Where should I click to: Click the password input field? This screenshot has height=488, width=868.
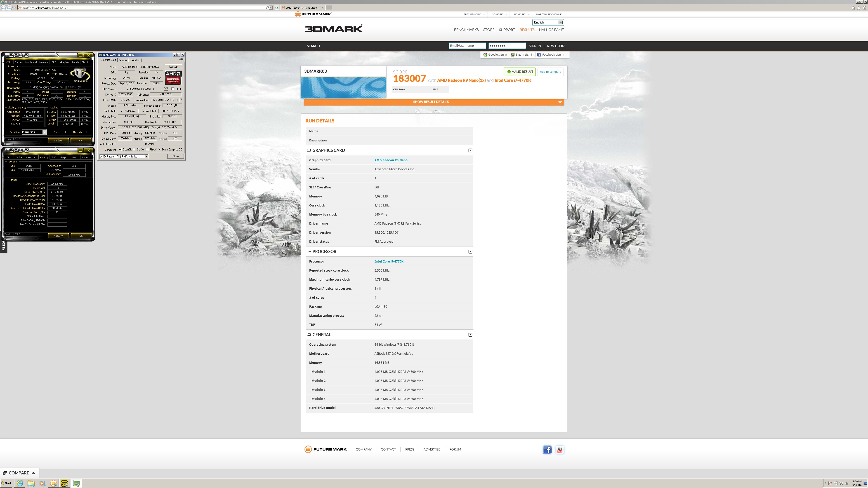pos(507,46)
